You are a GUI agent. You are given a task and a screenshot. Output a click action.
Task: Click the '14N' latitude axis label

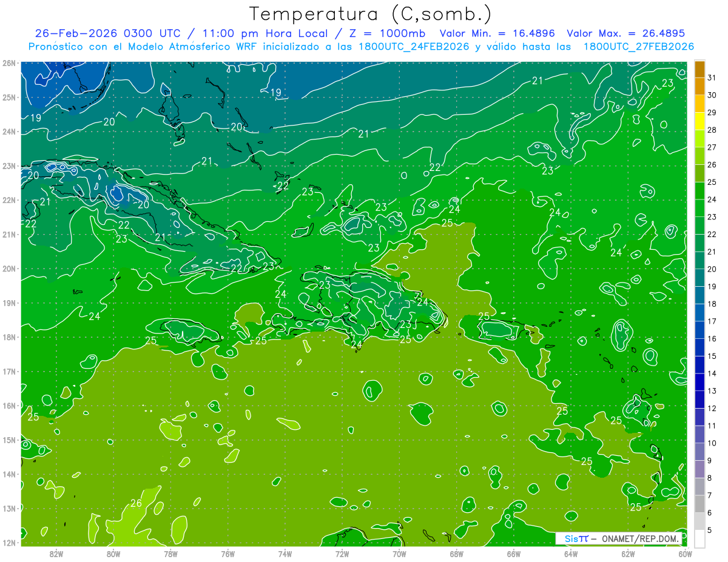point(9,474)
